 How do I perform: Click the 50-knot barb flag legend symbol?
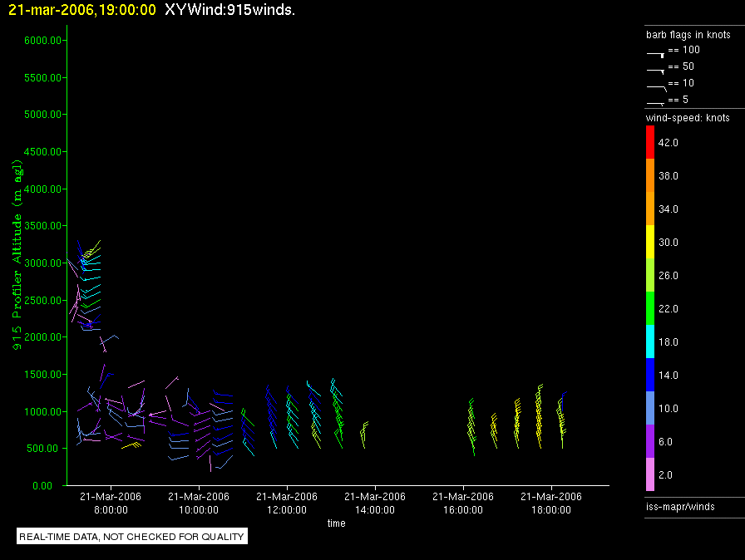tap(656, 69)
